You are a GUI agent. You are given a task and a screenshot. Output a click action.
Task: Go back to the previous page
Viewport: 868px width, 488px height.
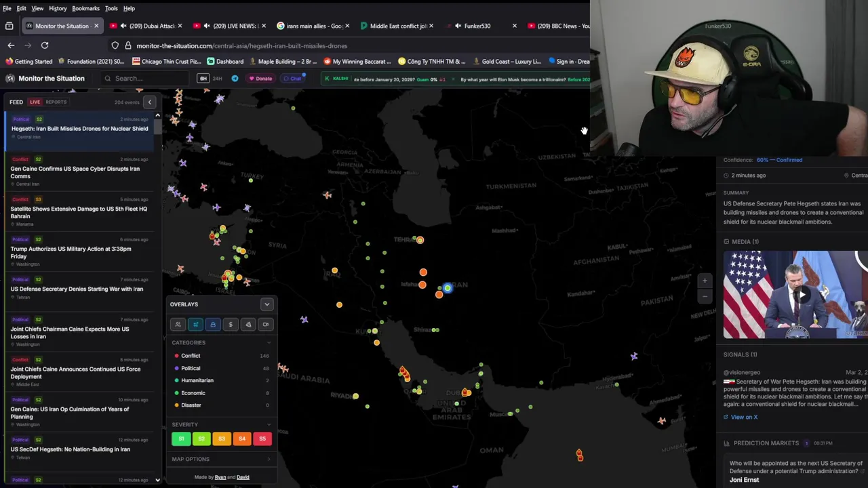pyautogui.click(x=11, y=45)
